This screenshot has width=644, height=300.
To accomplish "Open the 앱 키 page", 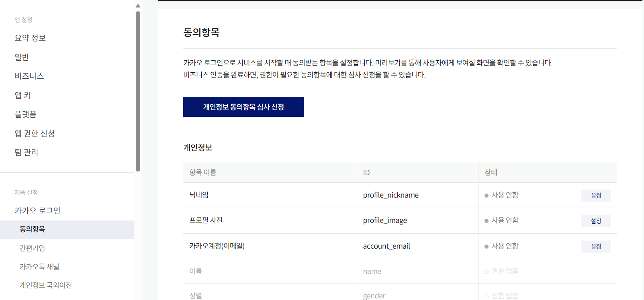I will tap(22, 95).
